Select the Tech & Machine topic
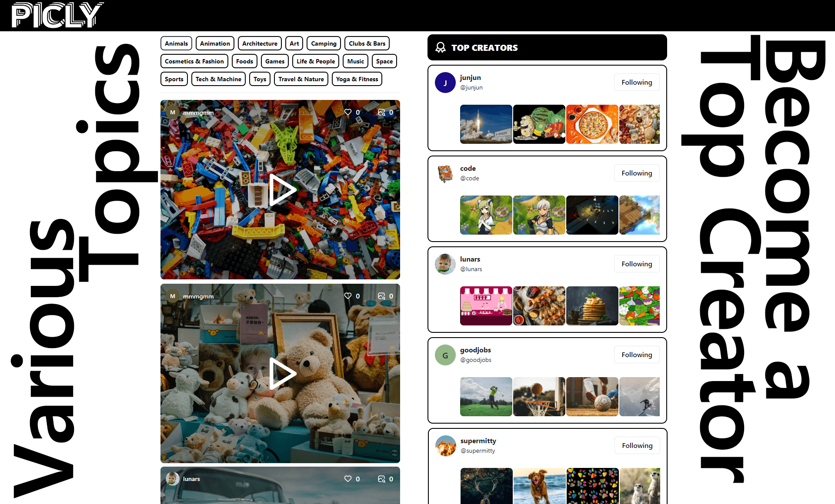The image size is (835, 504). (x=218, y=79)
